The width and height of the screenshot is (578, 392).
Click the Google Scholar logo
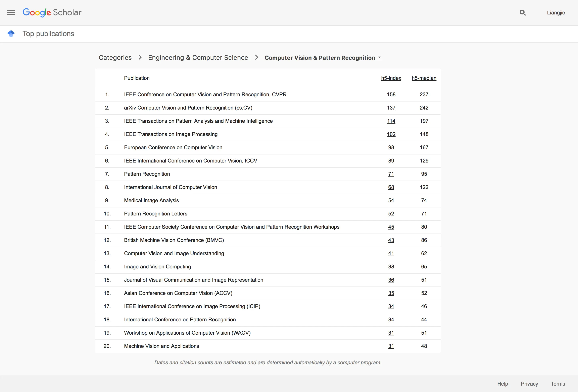(x=52, y=12)
